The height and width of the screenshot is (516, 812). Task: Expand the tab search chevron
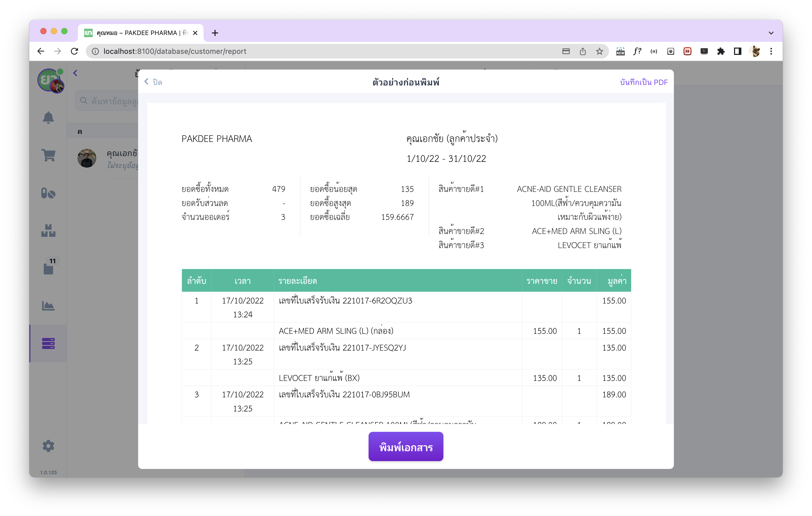[x=771, y=33]
